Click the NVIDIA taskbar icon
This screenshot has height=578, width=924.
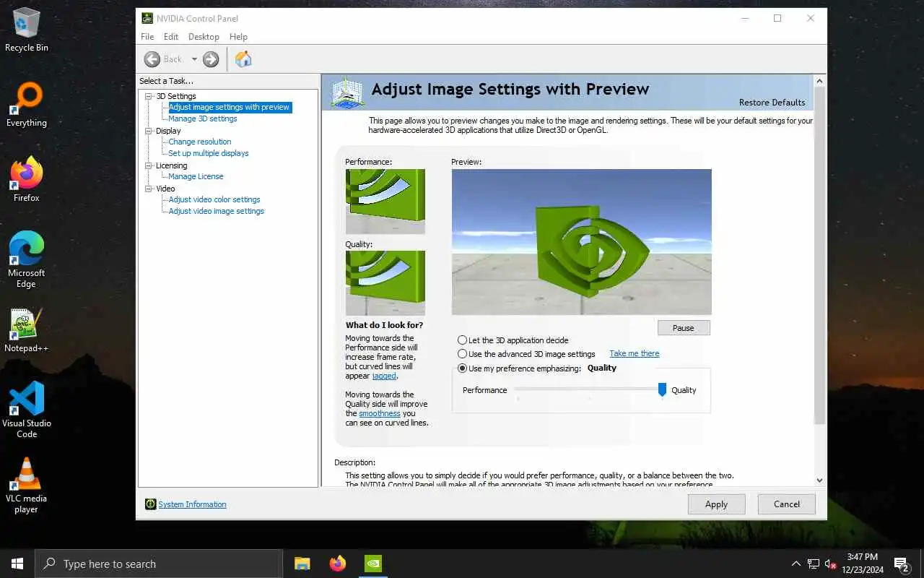(373, 564)
